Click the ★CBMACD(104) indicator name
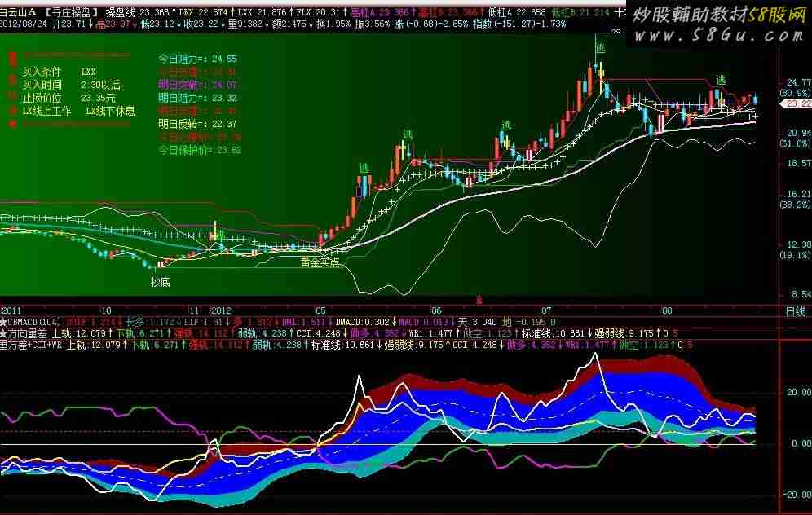Viewport: 812px width, 515px height. point(30,322)
